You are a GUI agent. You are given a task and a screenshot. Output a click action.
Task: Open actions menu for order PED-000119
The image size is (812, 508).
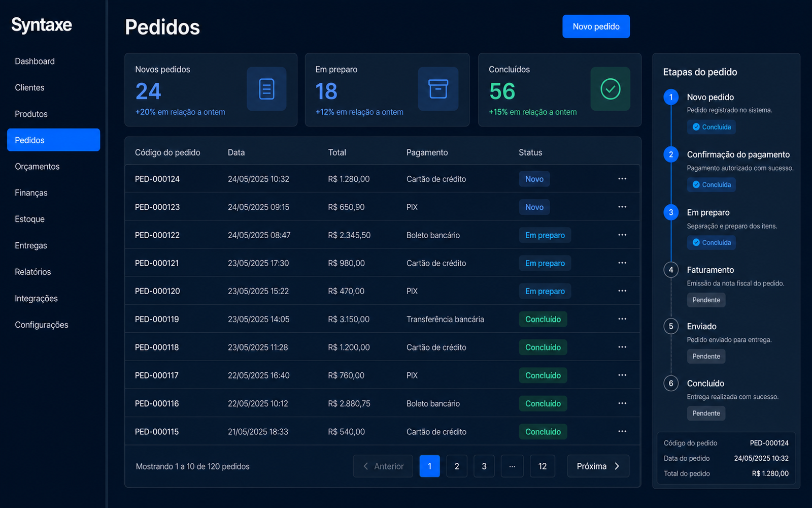click(622, 319)
